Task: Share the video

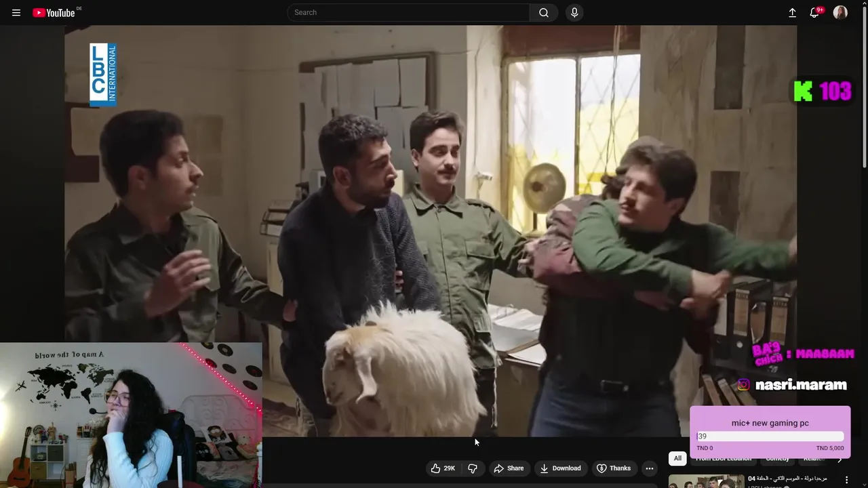Action: [509, 468]
